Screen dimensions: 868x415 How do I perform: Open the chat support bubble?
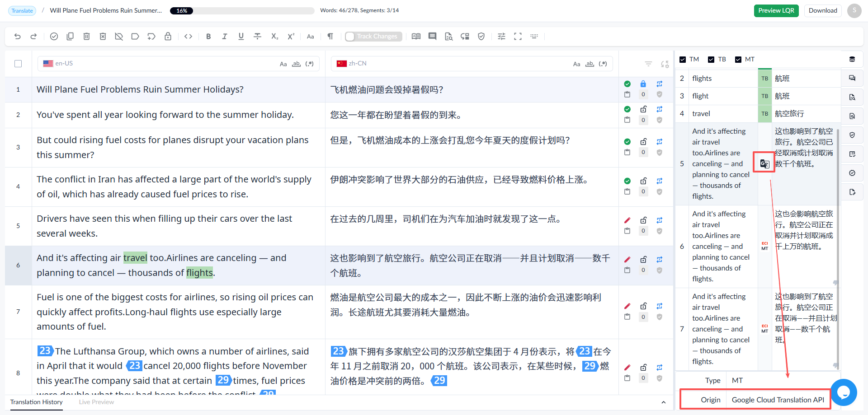[x=844, y=392]
